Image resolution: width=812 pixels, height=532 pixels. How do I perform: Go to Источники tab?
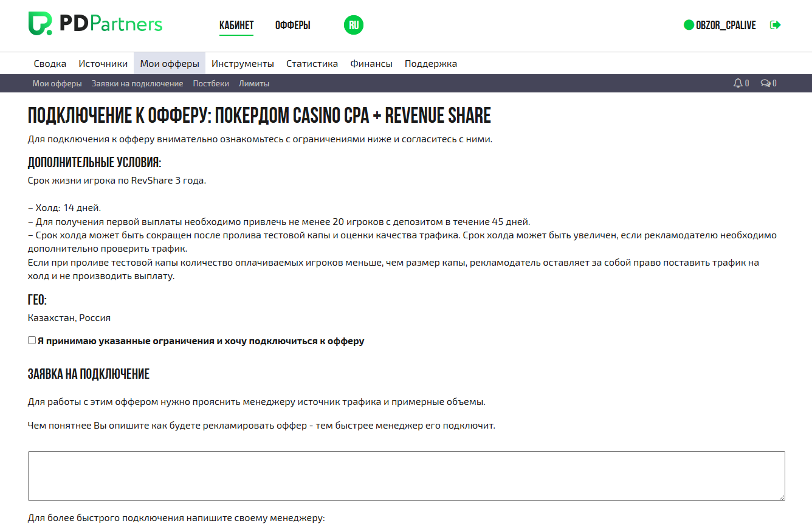tap(103, 63)
